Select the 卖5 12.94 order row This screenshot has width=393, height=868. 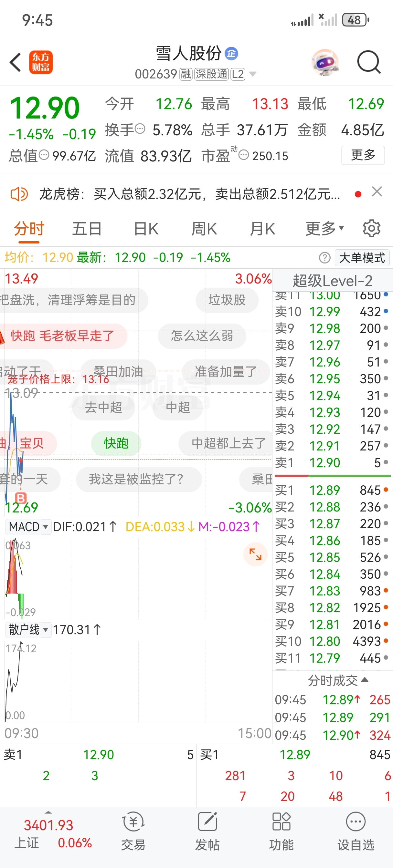(x=332, y=395)
